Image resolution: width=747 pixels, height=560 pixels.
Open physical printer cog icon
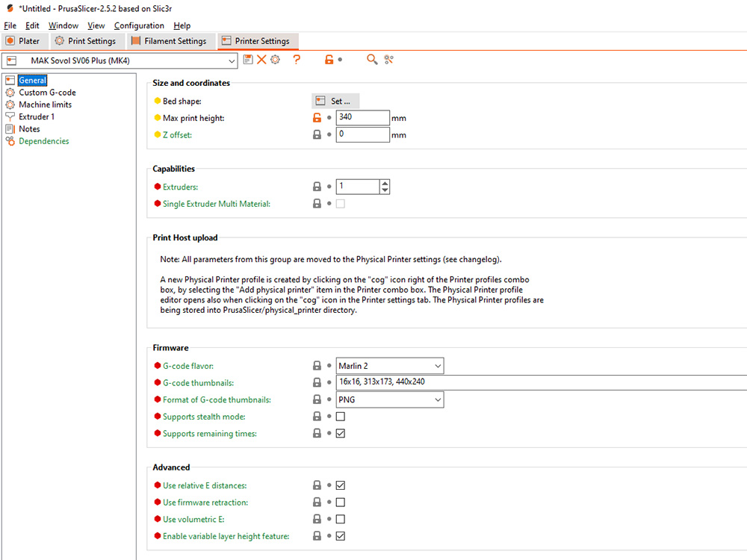(x=276, y=60)
